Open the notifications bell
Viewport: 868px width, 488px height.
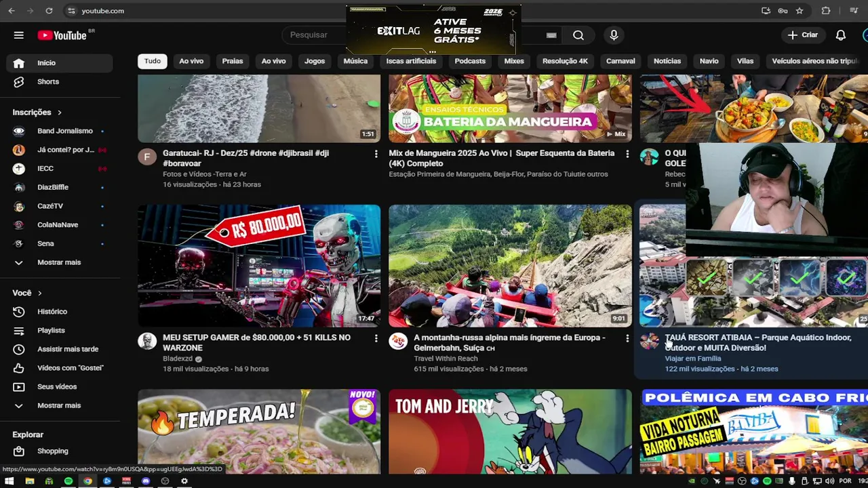tap(840, 35)
